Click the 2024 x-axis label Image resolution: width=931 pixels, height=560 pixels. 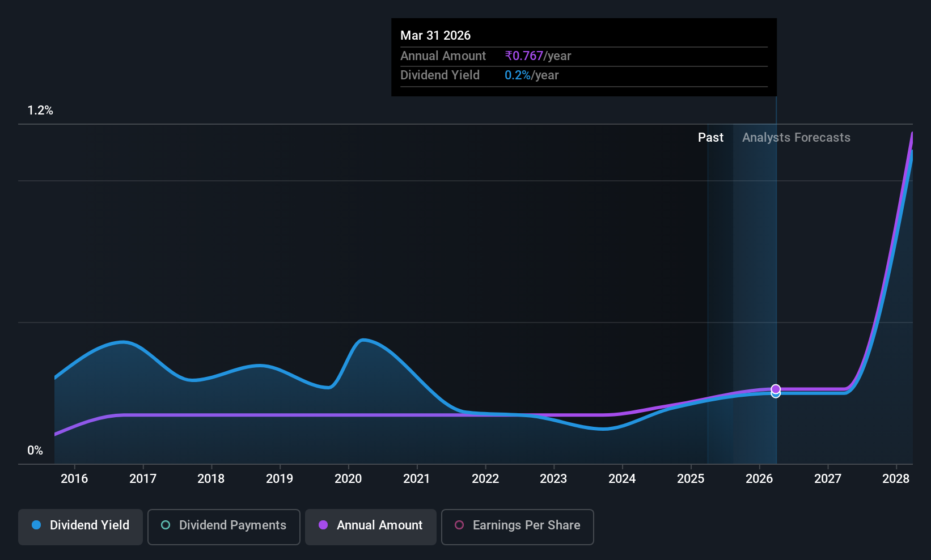[622, 479]
